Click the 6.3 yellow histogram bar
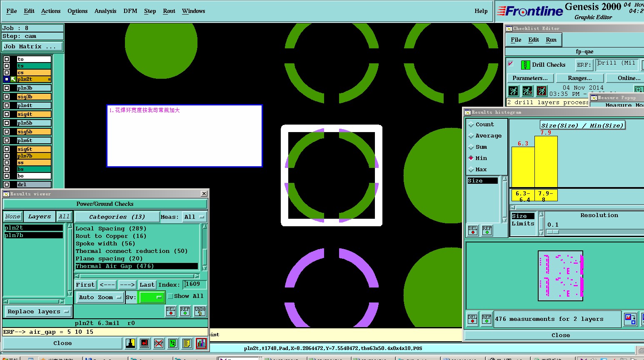644x360 pixels. pos(523,167)
